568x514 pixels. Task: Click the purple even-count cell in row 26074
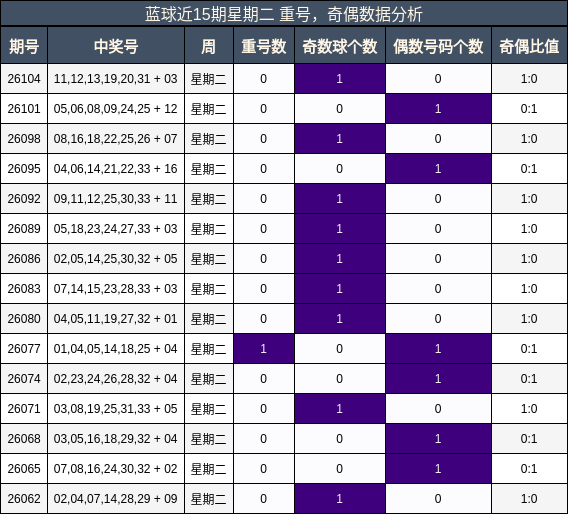438,379
